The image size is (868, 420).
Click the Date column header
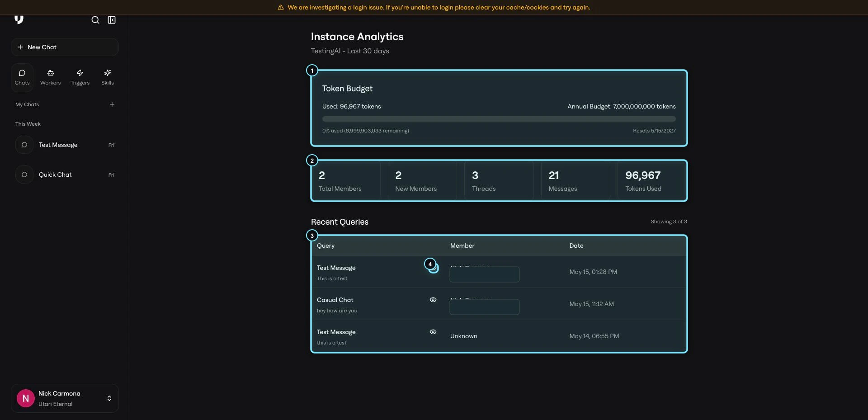[x=576, y=246]
